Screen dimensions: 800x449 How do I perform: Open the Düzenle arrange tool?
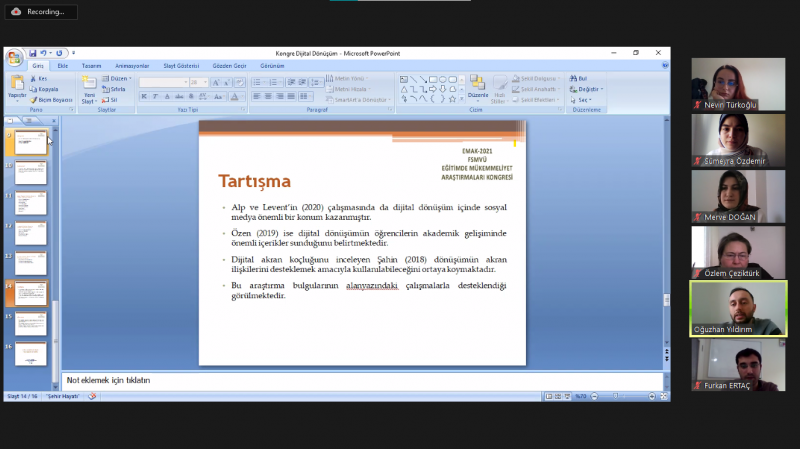(x=477, y=88)
